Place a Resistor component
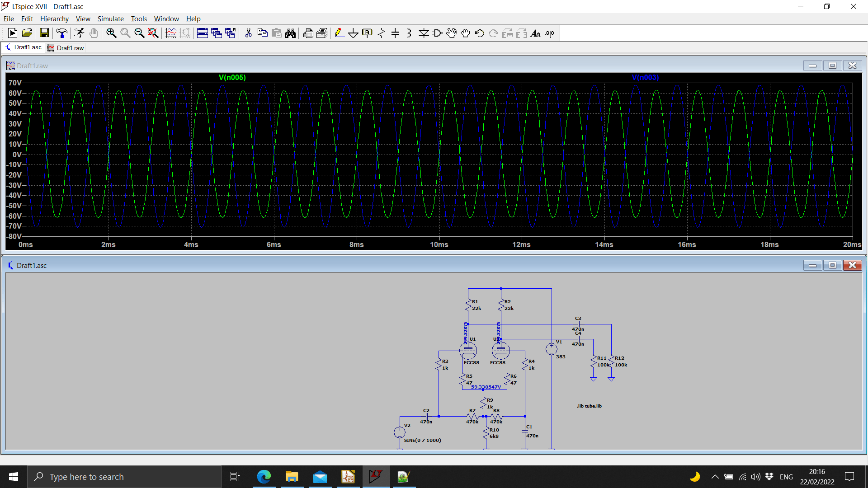Viewport: 868px width, 488px height. 382,33
